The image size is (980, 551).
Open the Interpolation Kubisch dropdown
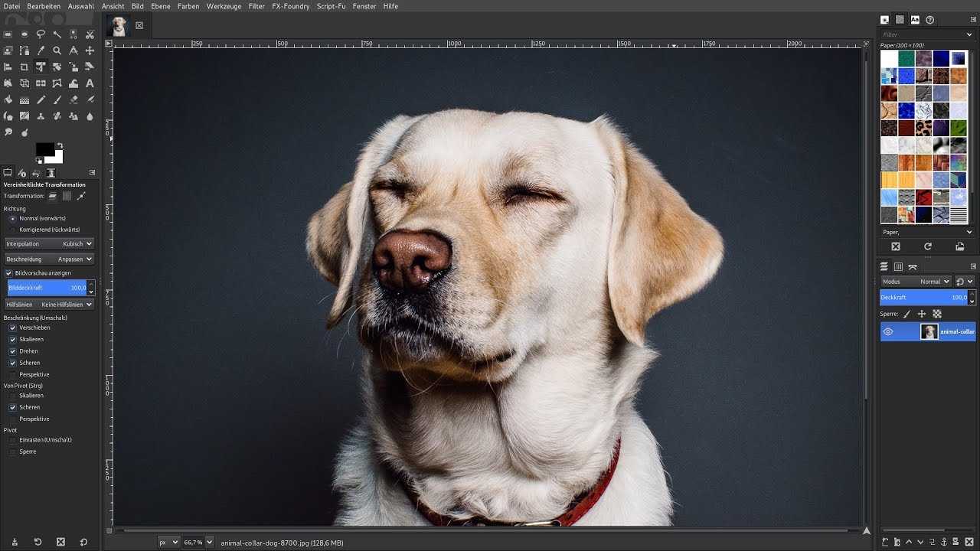(50, 243)
